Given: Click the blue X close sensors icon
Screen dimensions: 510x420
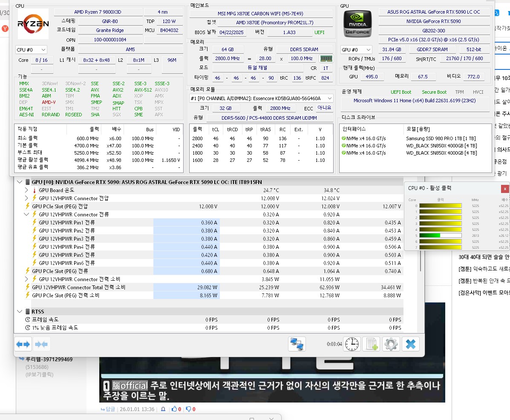Looking at the screenshot, I should [410, 344].
